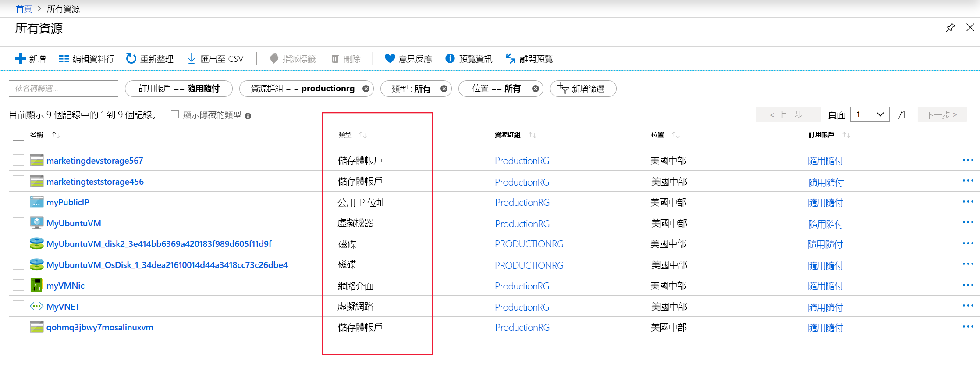Sort by 位置 column arrows
Screen dimensions: 980x375
[676, 135]
